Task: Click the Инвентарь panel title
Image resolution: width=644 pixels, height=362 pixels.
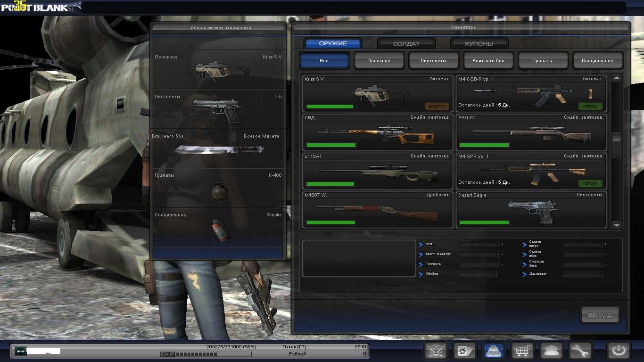Action: click(x=463, y=27)
